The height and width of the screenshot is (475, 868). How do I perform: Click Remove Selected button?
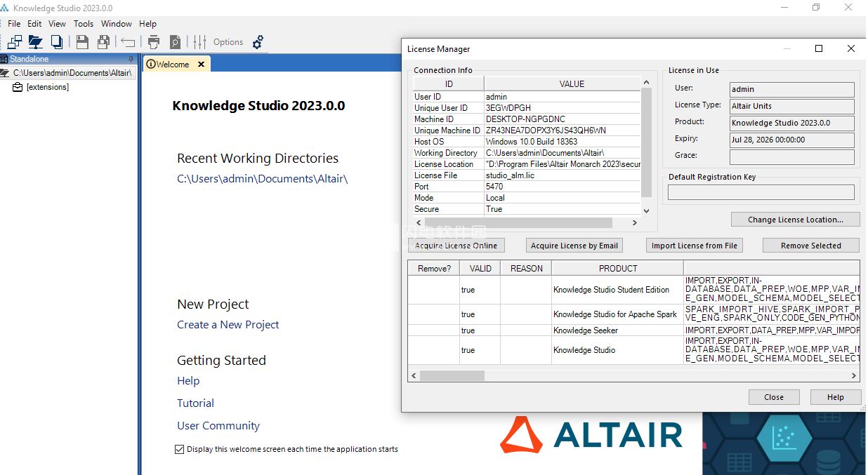[811, 246]
